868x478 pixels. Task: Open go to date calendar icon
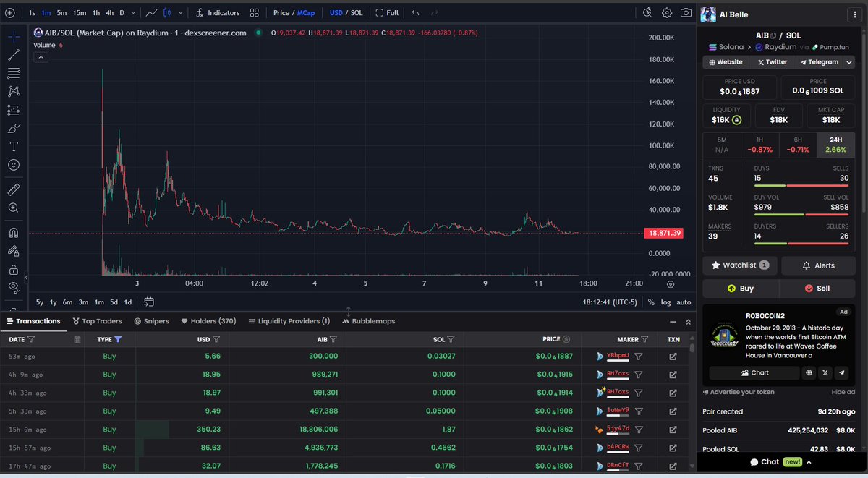click(x=149, y=302)
